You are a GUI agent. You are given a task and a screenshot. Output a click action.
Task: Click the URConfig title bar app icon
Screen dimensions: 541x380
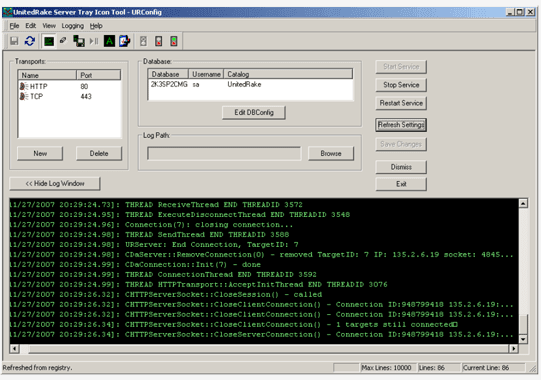(7, 12)
